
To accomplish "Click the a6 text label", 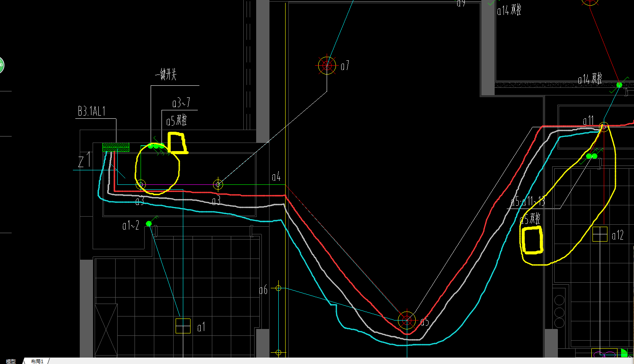I will (263, 290).
